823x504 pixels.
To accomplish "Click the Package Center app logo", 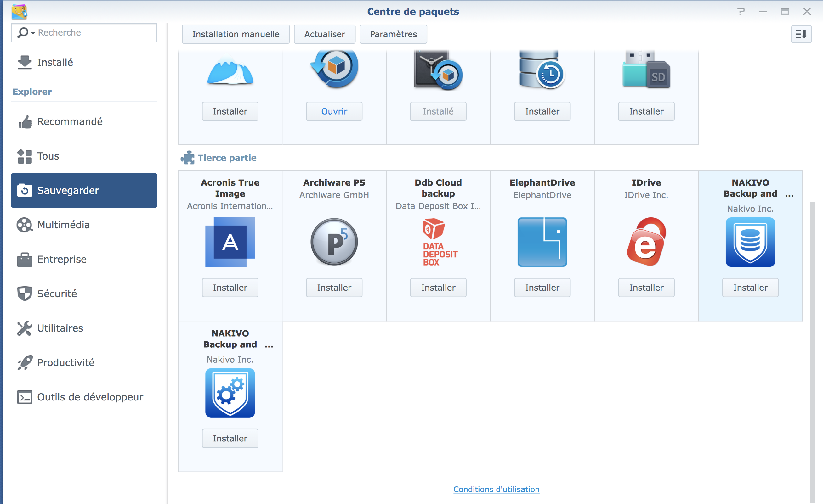I will (x=19, y=11).
